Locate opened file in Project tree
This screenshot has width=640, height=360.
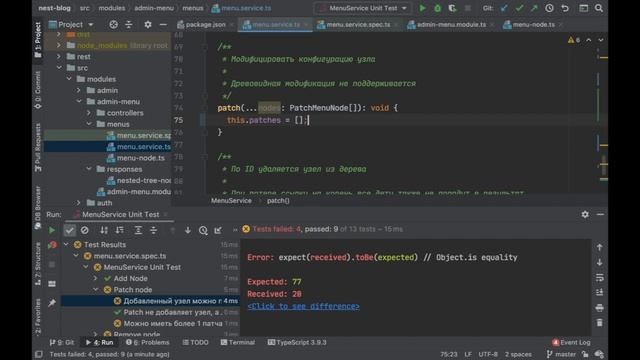pyautogui.click(x=113, y=25)
